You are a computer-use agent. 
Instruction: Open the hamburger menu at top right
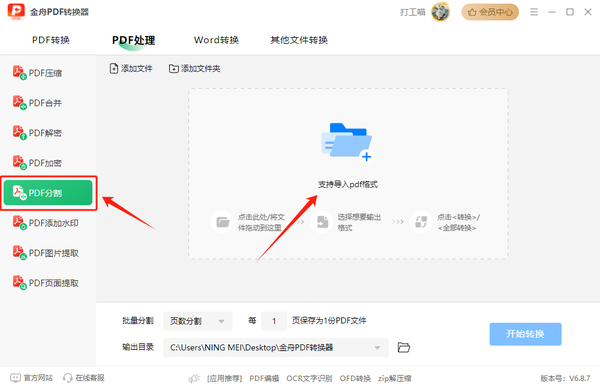click(x=534, y=12)
